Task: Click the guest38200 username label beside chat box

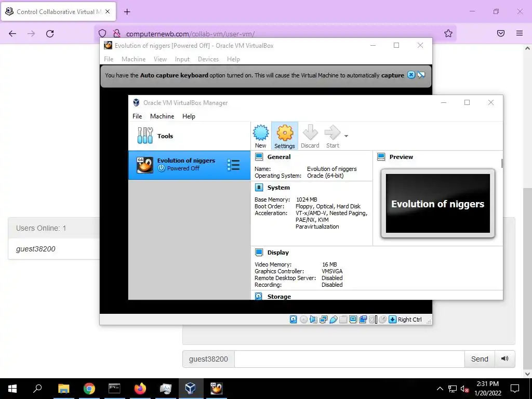Action: 208,359
